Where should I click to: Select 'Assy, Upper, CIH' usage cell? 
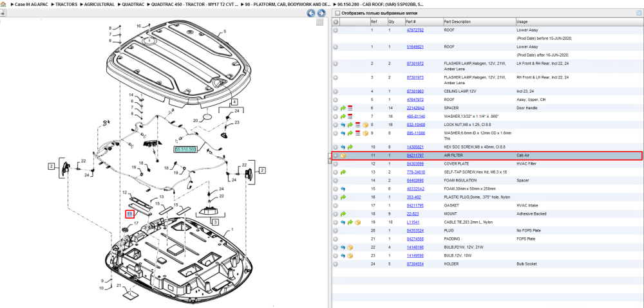(x=530, y=100)
